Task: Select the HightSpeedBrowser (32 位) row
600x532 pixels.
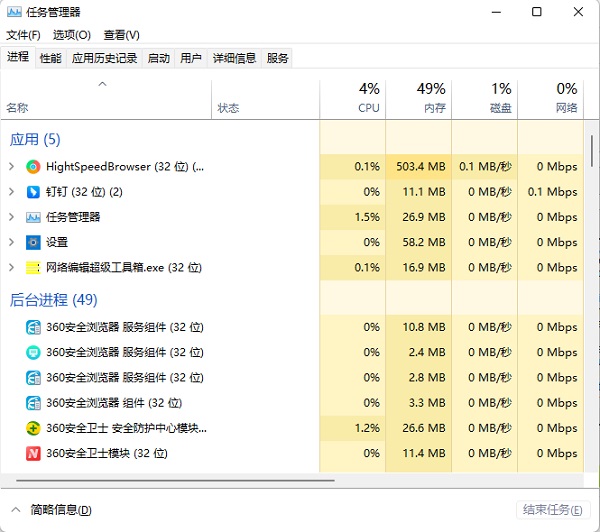Action: (293, 166)
